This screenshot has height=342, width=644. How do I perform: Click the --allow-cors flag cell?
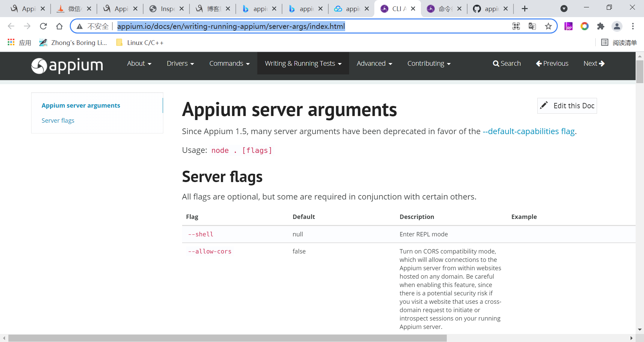tap(210, 251)
